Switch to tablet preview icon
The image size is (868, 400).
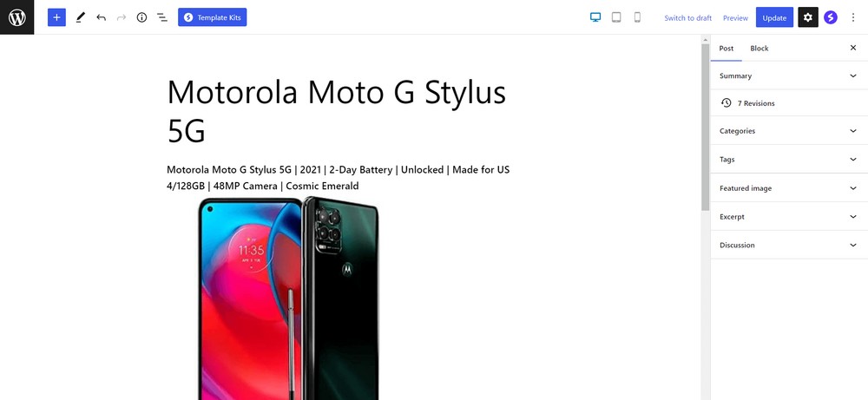pyautogui.click(x=616, y=17)
